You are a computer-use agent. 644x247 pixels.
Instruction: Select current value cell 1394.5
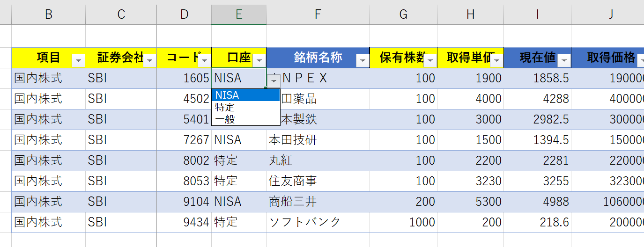tap(538, 140)
